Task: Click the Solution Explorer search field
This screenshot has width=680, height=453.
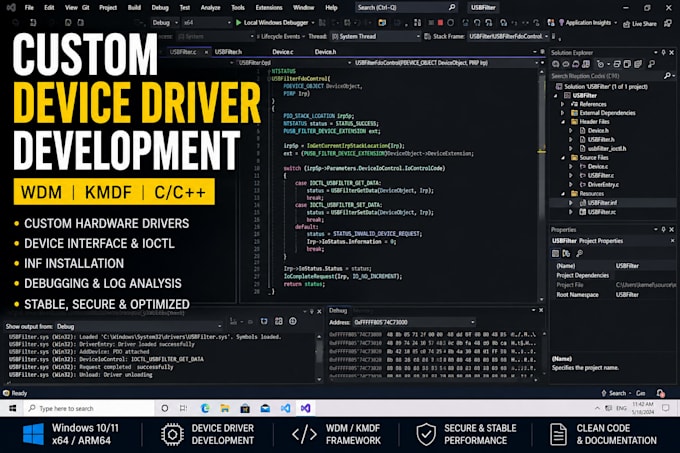Action: [613, 76]
